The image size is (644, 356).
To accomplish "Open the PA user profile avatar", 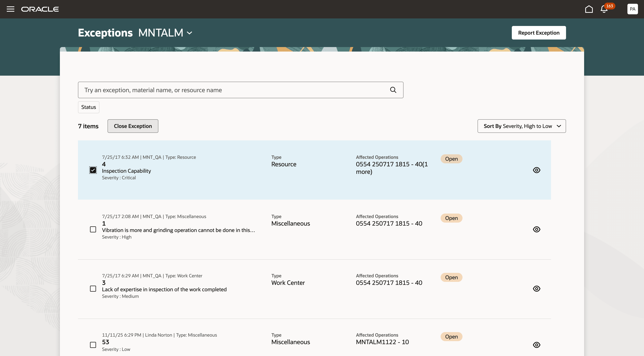I will 632,9.
